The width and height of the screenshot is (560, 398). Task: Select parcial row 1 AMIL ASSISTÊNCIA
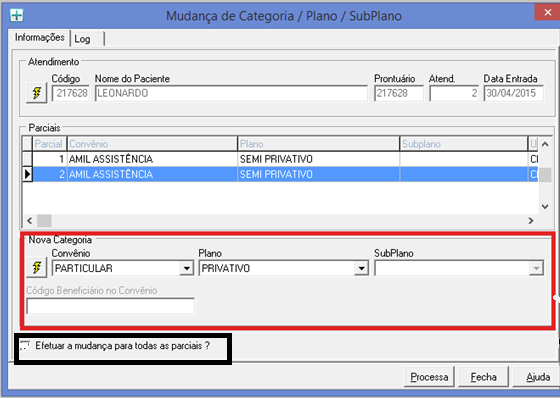(280, 159)
